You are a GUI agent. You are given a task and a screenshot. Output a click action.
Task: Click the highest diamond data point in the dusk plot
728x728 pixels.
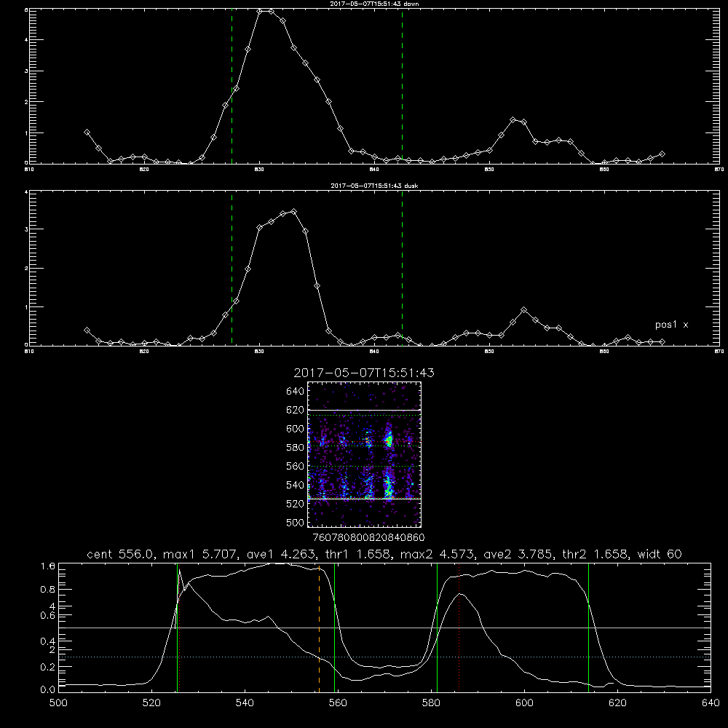click(293, 211)
